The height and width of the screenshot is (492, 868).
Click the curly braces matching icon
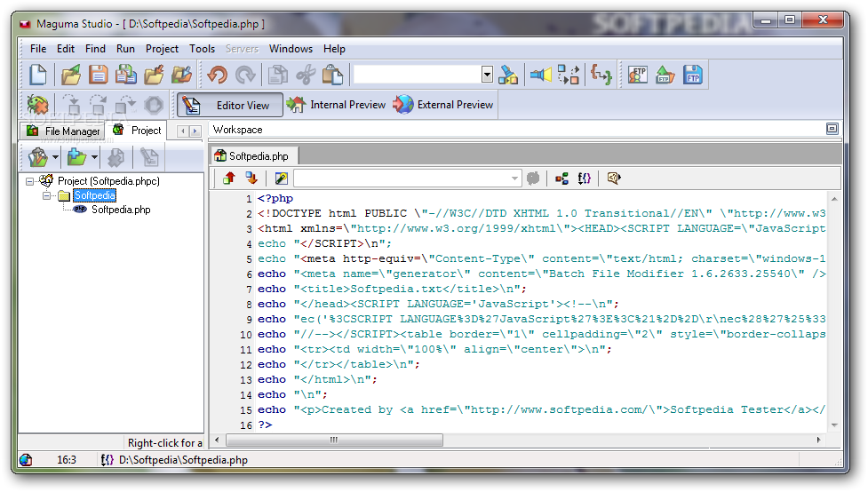[x=601, y=75]
